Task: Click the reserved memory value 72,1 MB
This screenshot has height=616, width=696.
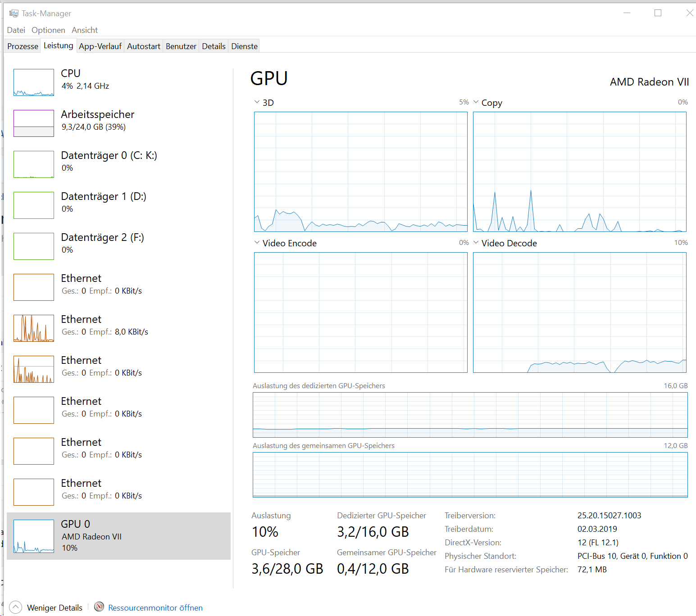Action: 592,570
